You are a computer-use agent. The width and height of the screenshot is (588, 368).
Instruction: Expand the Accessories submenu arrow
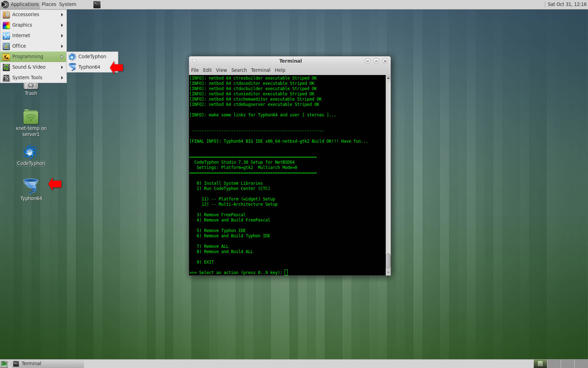(x=62, y=15)
